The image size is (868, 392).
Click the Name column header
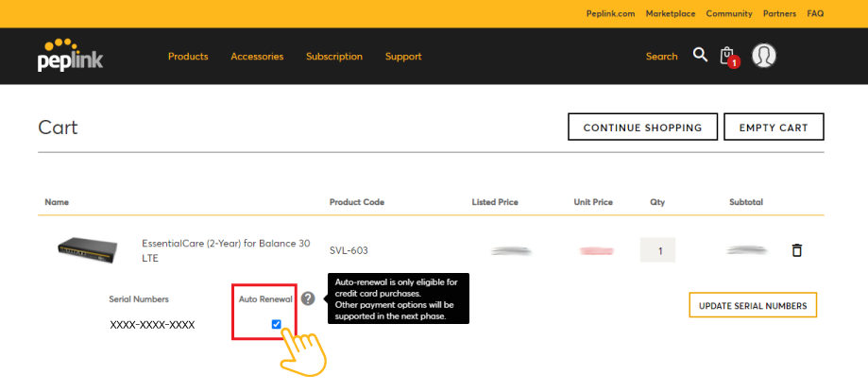coord(57,202)
